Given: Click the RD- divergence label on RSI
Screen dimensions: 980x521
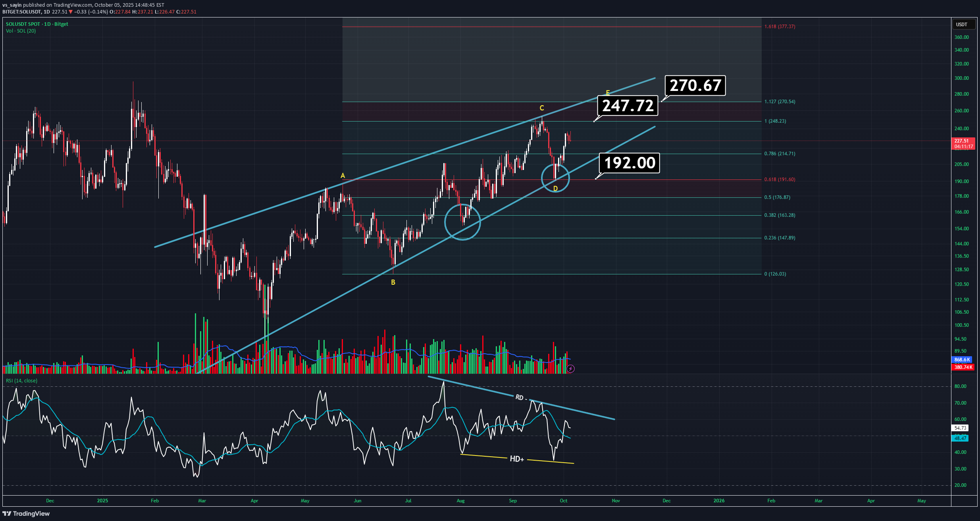Looking at the screenshot, I should 521,397.
